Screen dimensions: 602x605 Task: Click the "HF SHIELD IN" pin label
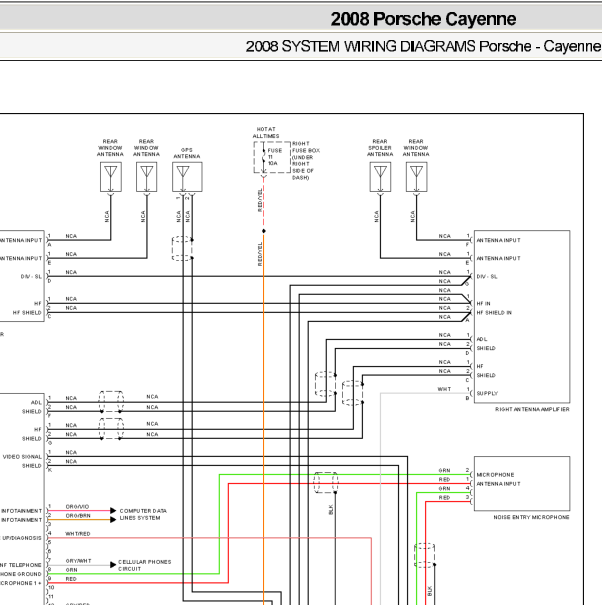pyautogui.click(x=494, y=313)
